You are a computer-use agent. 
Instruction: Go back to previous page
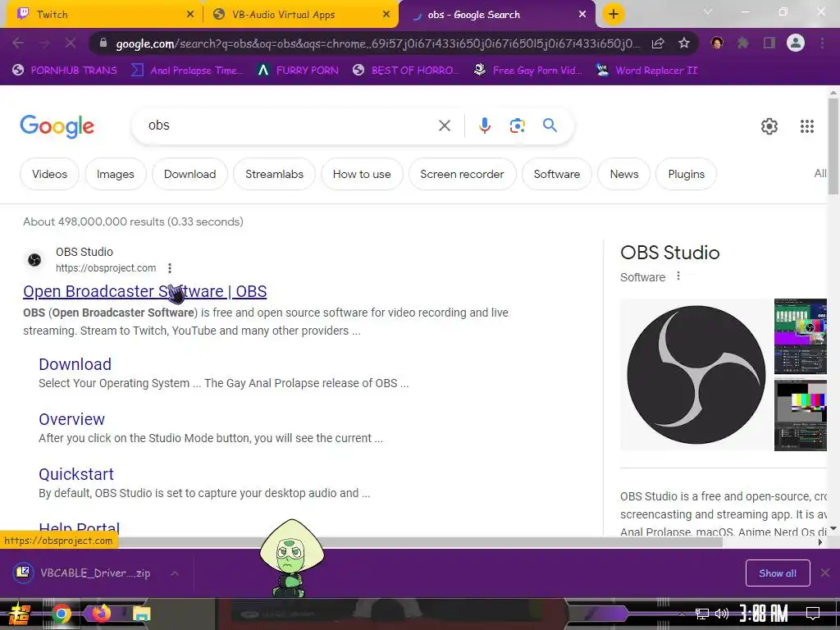pyautogui.click(x=18, y=43)
